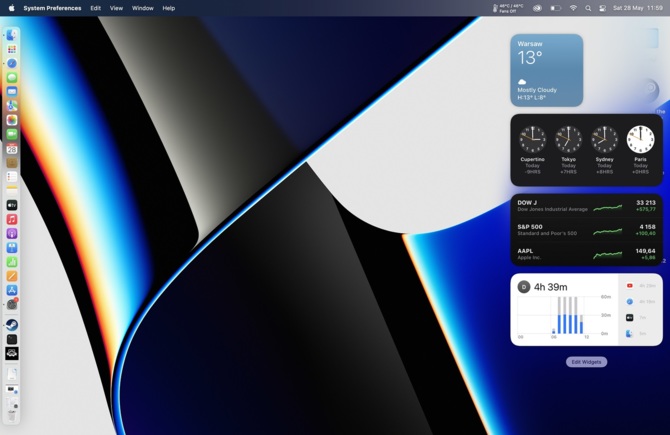Open the System Preferences menu
This screenshot has width=670, height=435.
52,8
